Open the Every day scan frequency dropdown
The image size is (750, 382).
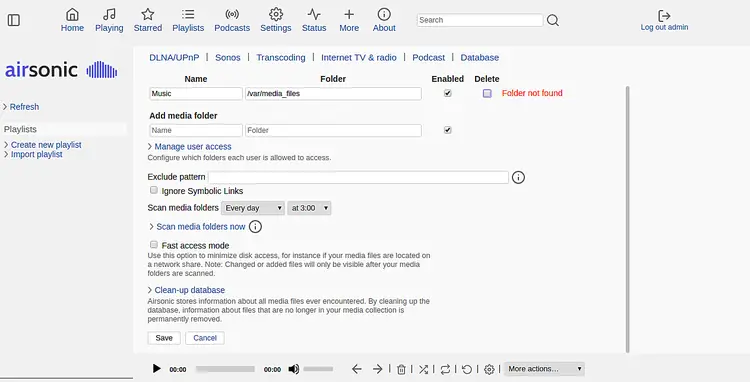(253, 208)
